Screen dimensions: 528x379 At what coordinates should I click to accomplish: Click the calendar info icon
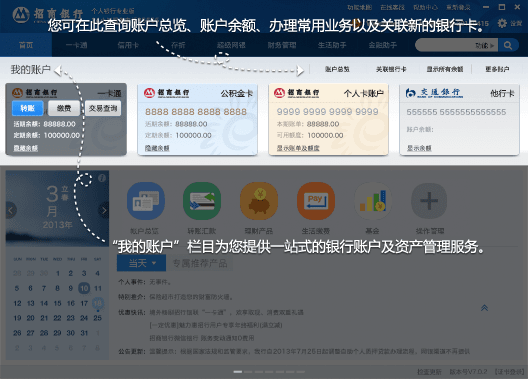coord(102,178)
